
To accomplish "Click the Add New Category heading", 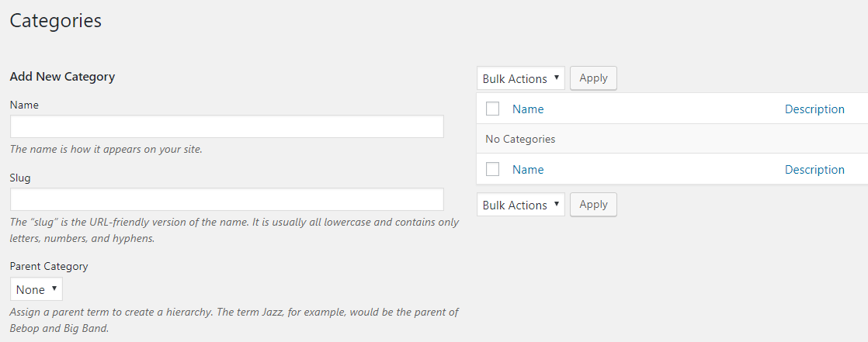I will [x=62, y=76].
